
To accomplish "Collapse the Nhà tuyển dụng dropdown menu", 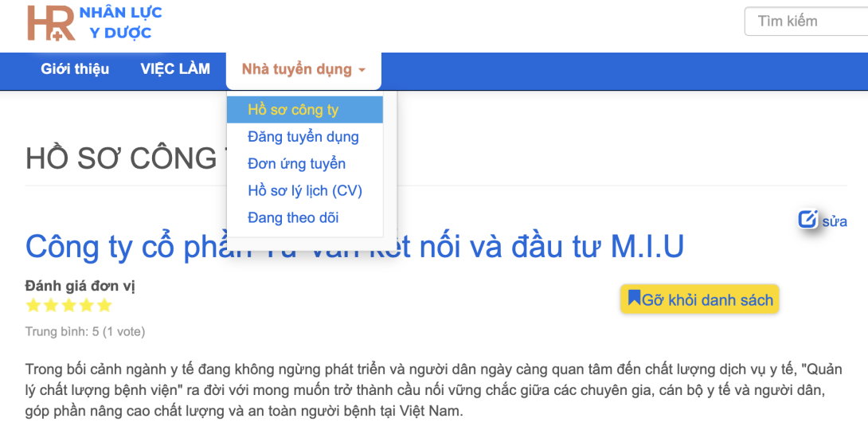I will click(x=303, y=70).
